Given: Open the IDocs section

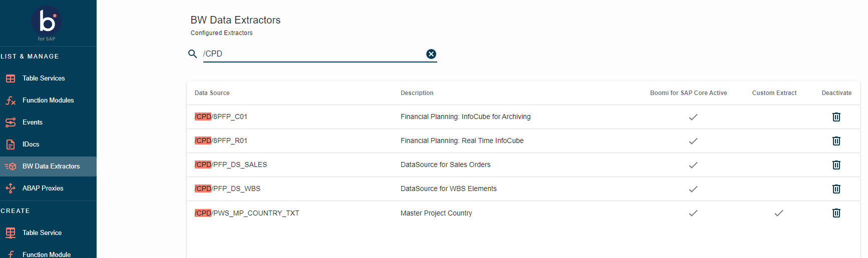Looking at the screenshot, I should click(31, 144).
